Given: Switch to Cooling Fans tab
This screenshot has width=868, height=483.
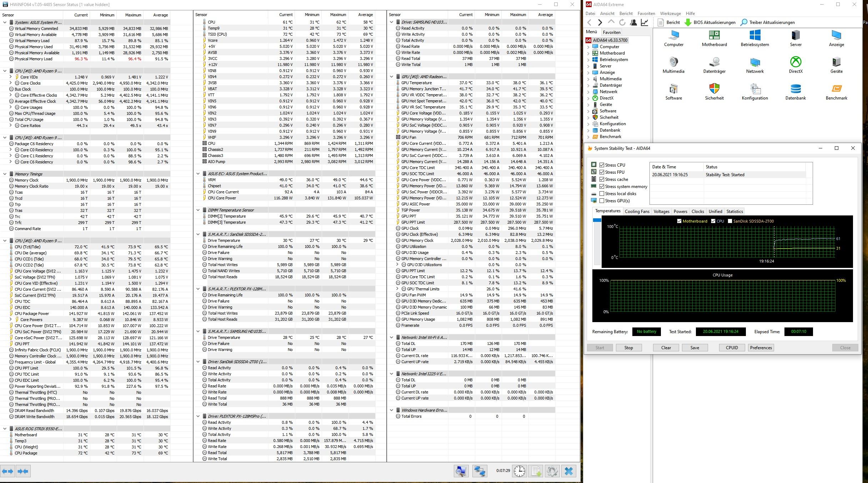Looking at the screenshot, I should pos(637,212).
